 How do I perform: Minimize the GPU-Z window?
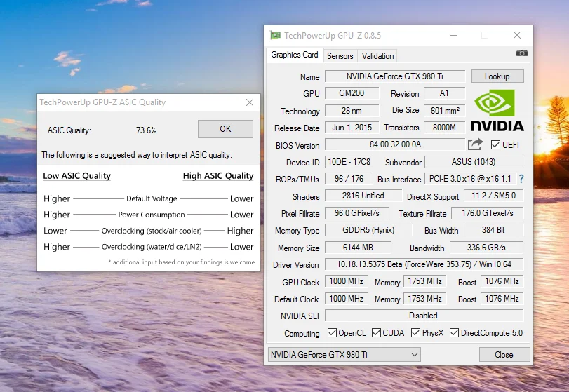[453, 35]
